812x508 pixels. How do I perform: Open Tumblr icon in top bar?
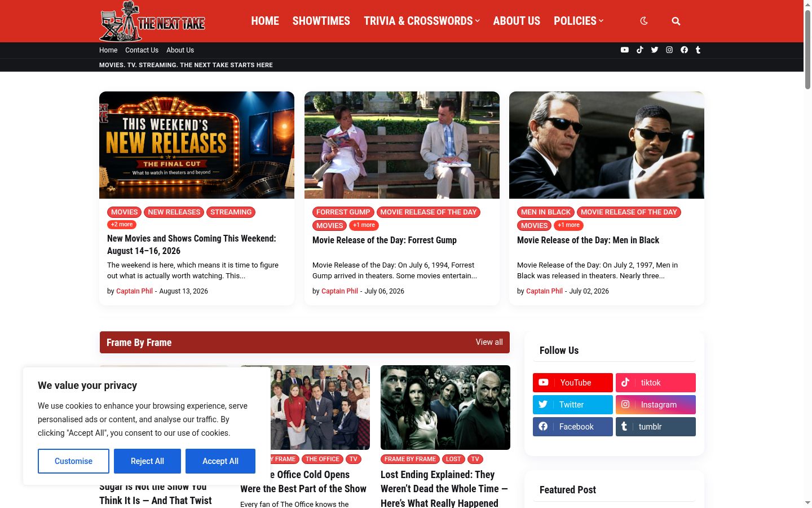698,50
